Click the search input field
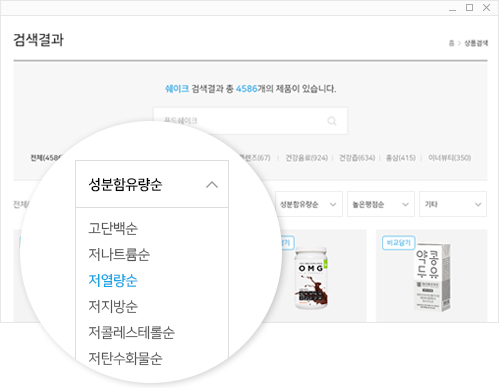Viewport: 499px width, 388px height. 250,121
